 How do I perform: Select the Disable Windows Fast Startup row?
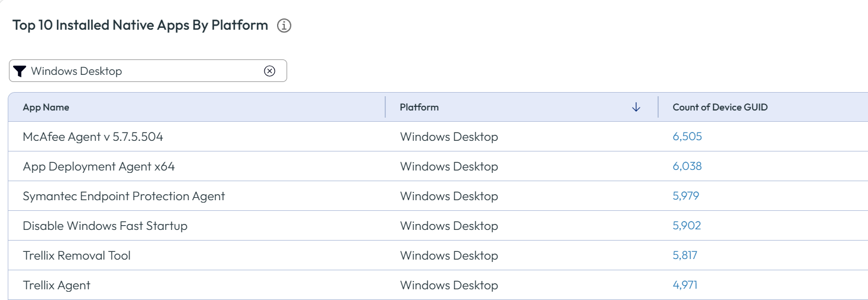pos(105,226)
